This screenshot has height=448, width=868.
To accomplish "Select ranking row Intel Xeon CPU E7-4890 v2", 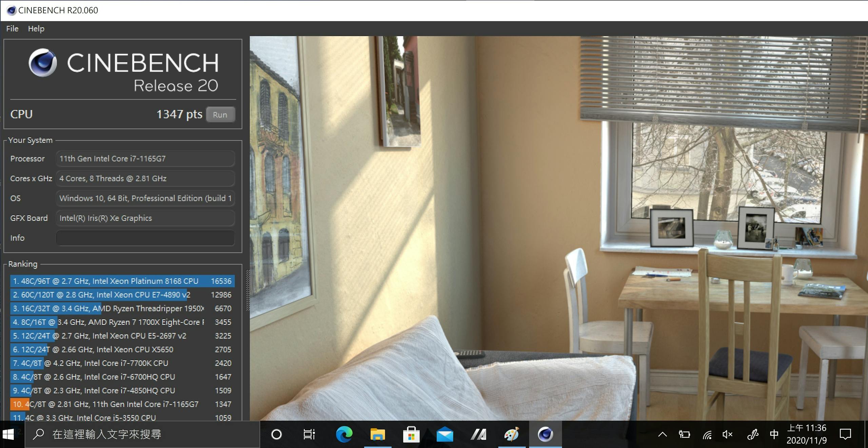I will pos(122,295).
